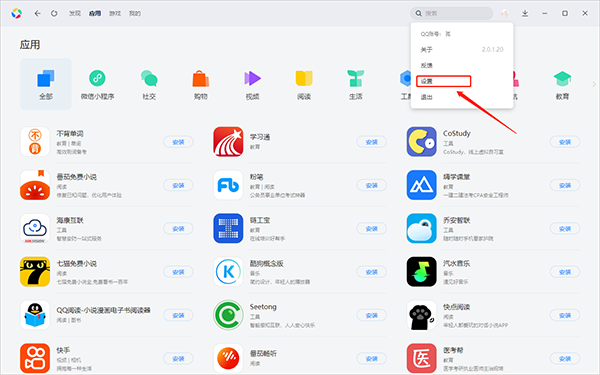Open the 不背单词 app icon
Viewport: 600px width, 375px height.
[35, 142]
